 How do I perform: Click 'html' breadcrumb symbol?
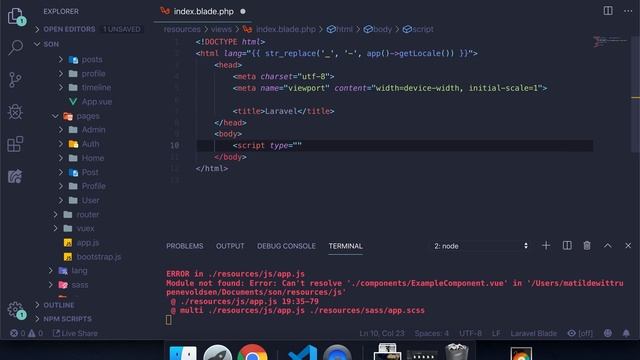coord(340,29)
